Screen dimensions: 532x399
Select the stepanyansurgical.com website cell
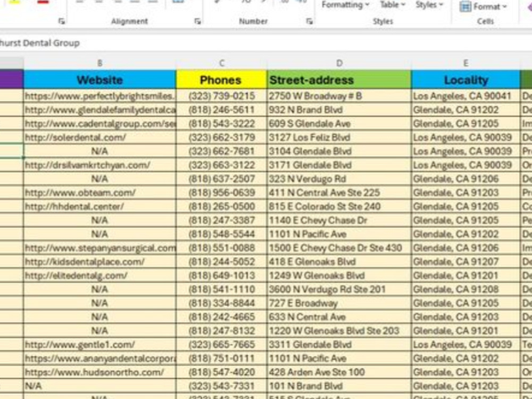[100, 248]
